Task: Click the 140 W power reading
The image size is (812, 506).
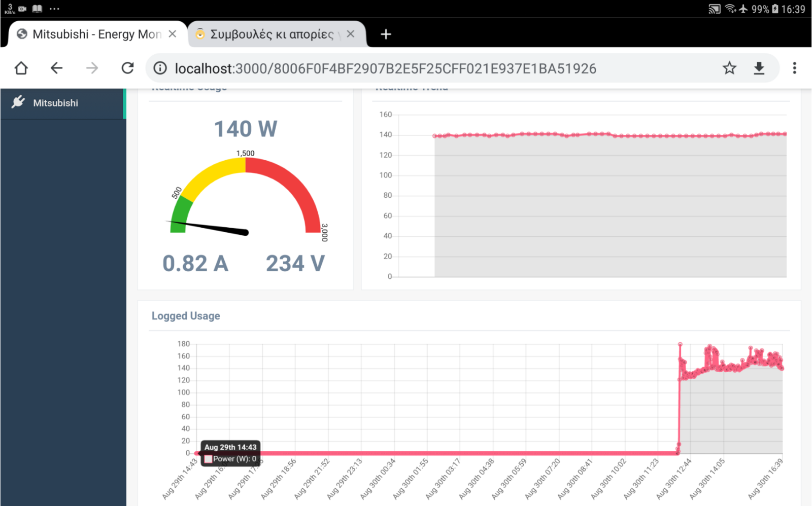Action: [x=246, y=129]
